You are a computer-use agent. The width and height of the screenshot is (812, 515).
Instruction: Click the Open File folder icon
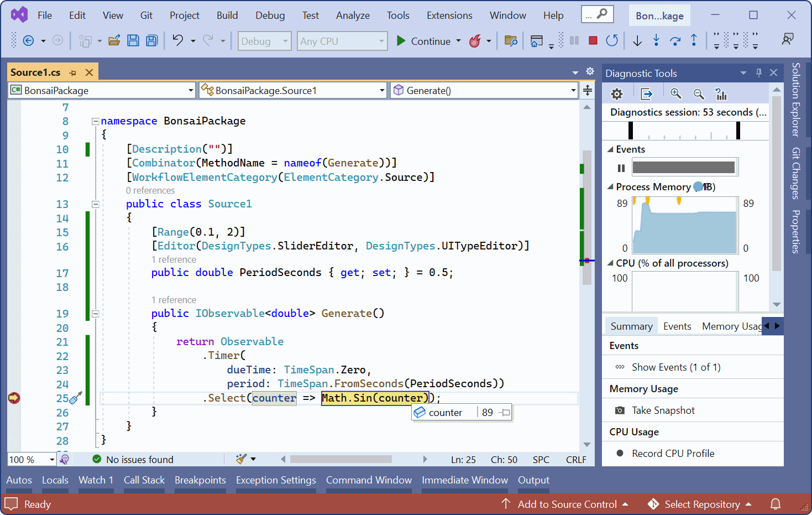tap(114, 40)
